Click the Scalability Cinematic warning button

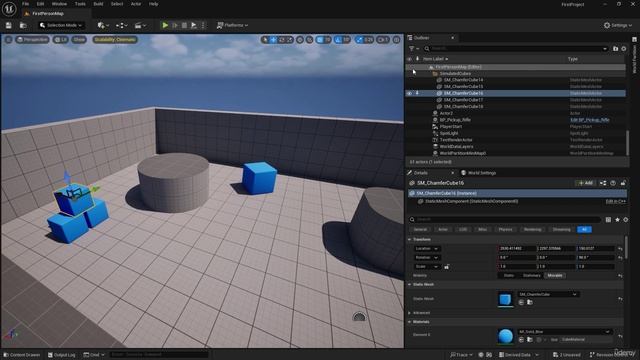115,40
